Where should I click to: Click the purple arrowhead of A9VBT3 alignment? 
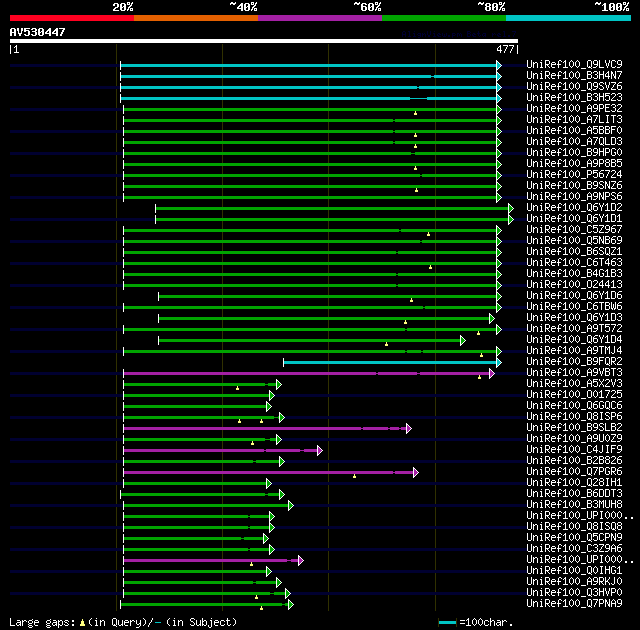coord(492,373)
